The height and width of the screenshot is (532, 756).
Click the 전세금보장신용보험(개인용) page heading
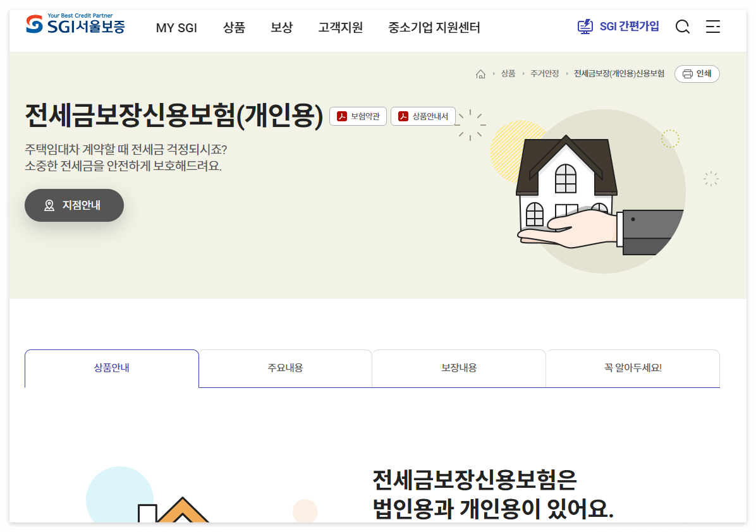coord(174,116)
